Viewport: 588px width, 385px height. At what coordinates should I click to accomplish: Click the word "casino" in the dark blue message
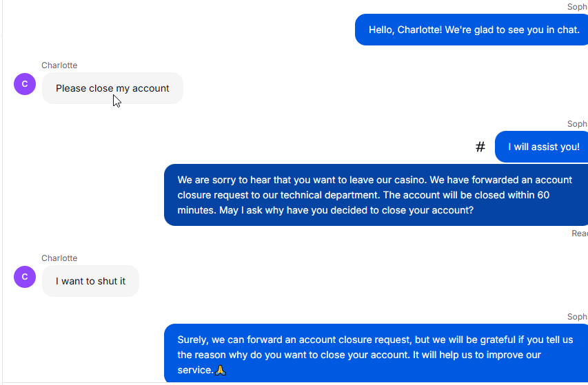(x=411, y=180)
